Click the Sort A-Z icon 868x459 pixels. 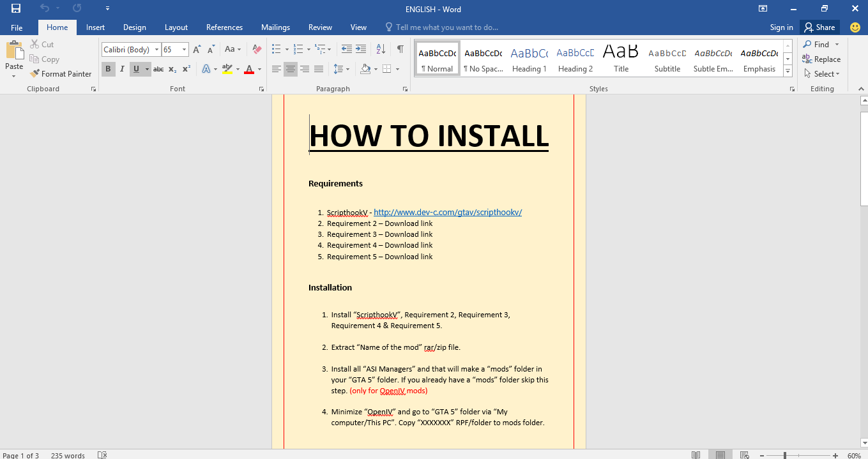381,49
